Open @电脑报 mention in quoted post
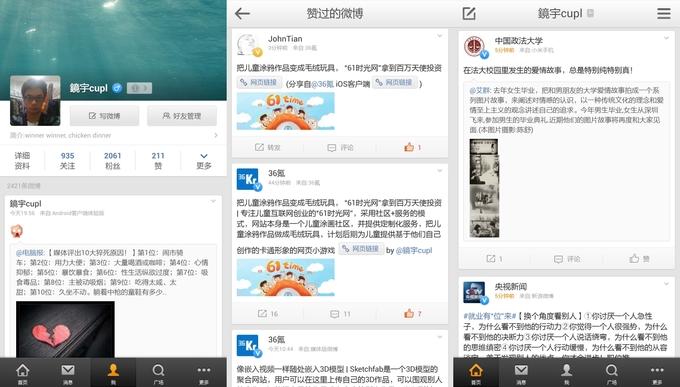Screen dimensions: 680x387 (30, 253)
